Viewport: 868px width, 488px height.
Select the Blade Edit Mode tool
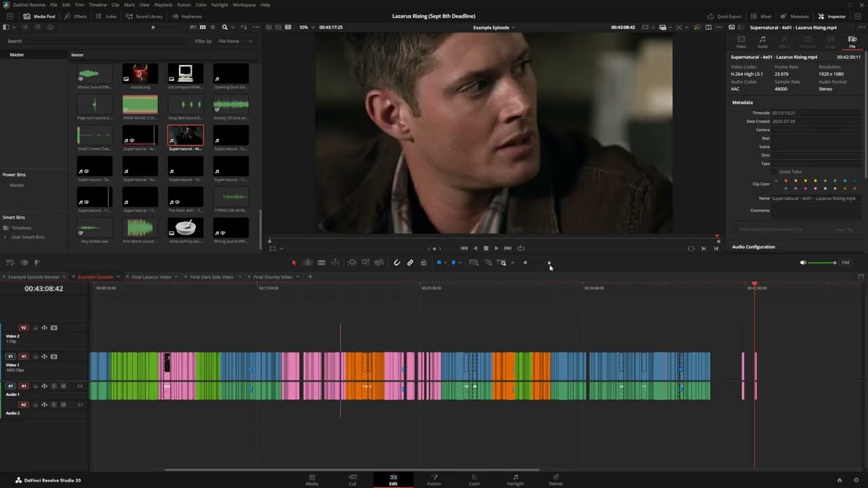pyautogui.click(x=321, y=262)
